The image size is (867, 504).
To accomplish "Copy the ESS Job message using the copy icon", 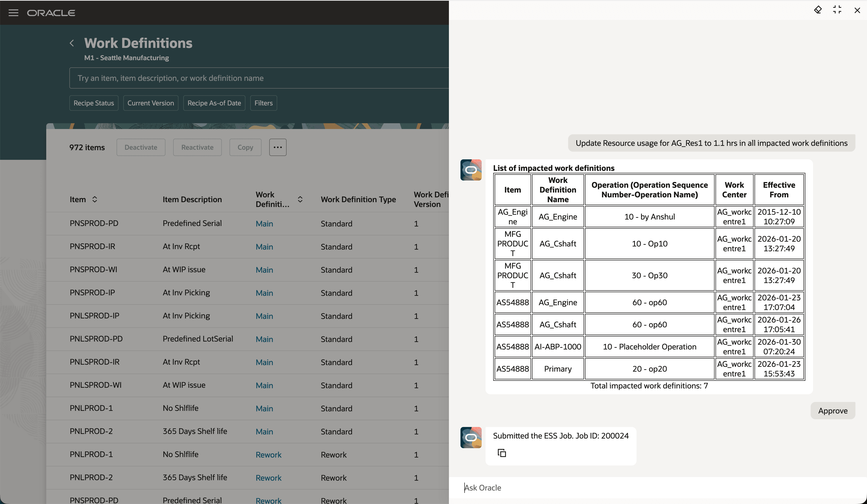I will coord(502,453).
